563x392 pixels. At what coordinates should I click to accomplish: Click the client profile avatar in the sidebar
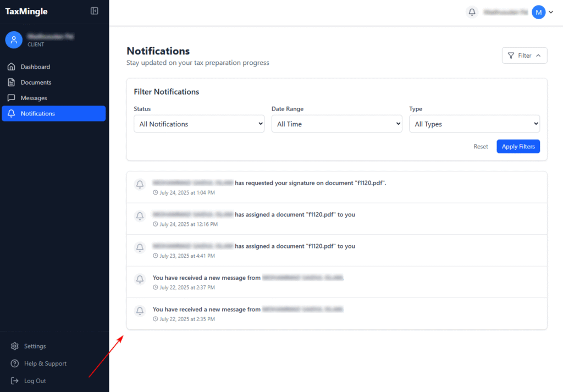pos(14,40)
